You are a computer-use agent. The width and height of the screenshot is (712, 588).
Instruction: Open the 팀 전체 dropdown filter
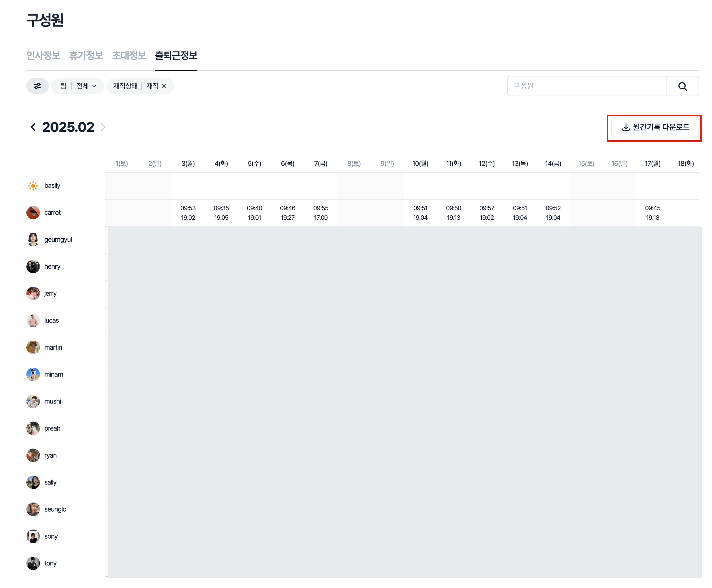78,86
